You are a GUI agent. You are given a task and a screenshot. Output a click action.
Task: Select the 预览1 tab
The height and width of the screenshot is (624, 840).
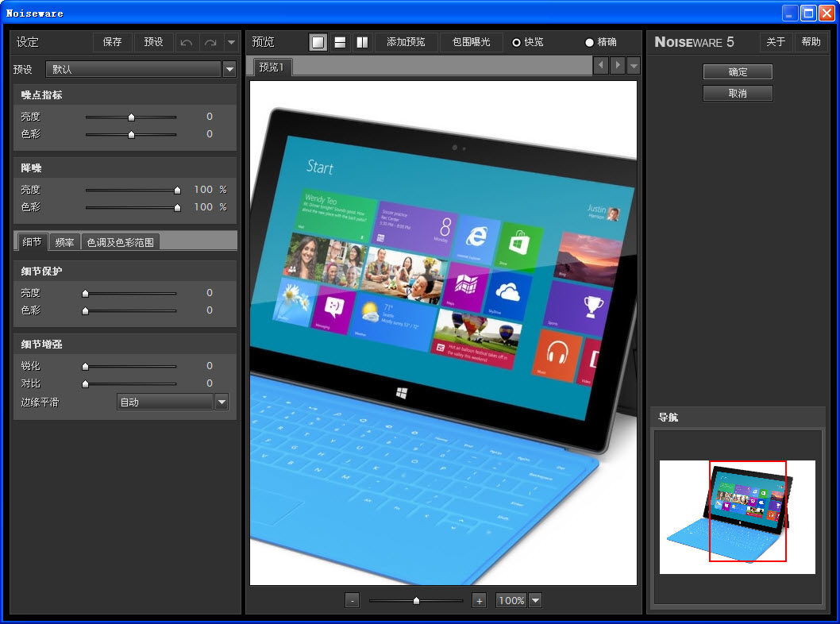pyautogui.click(x=272, y=67)
